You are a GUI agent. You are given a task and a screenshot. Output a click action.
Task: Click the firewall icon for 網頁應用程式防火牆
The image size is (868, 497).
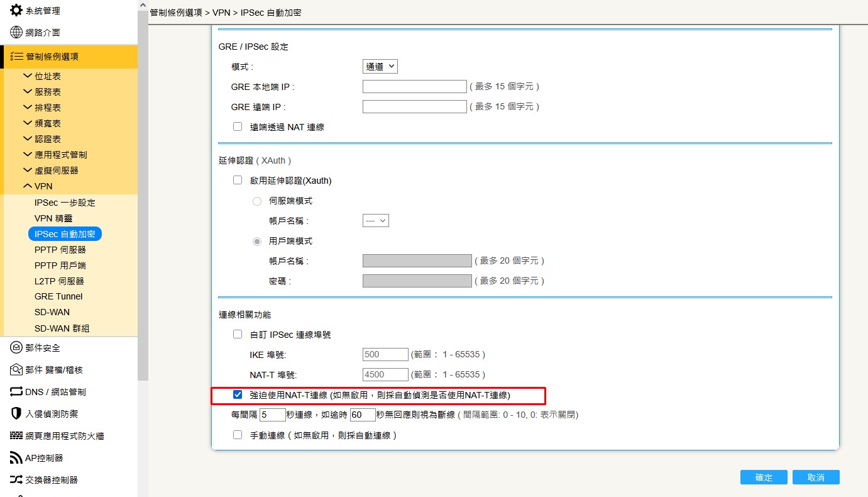(x=16, y=436)
